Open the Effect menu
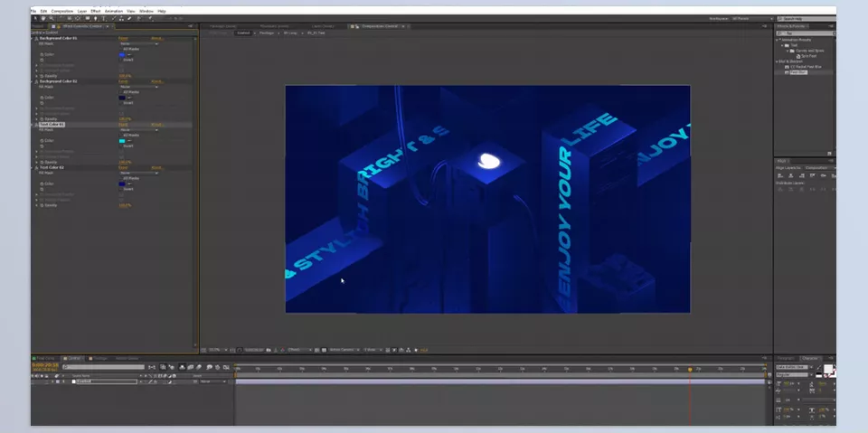868x433 pixels. pos(96,11)
